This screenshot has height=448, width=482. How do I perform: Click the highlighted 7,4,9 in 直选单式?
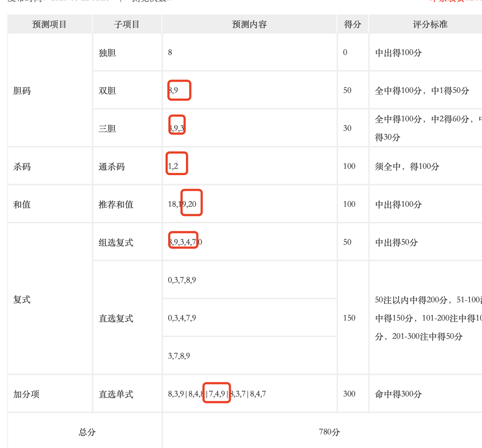217,393
